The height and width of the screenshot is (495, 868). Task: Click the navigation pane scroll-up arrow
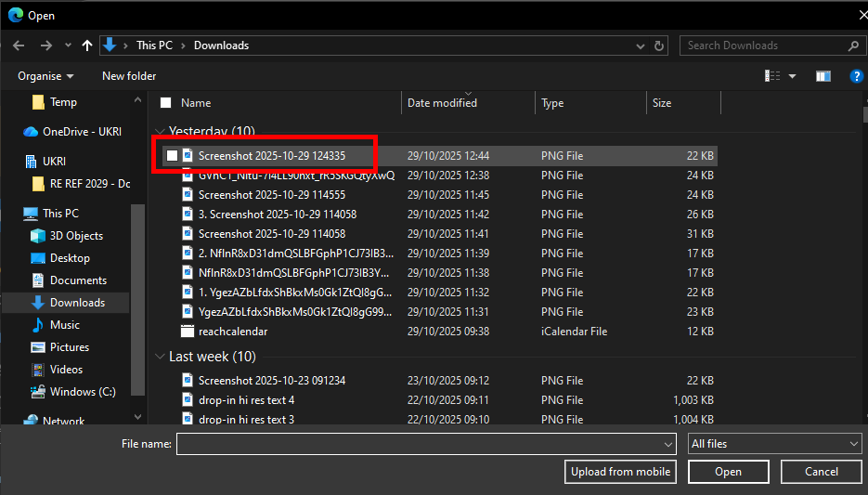point(137,100)
